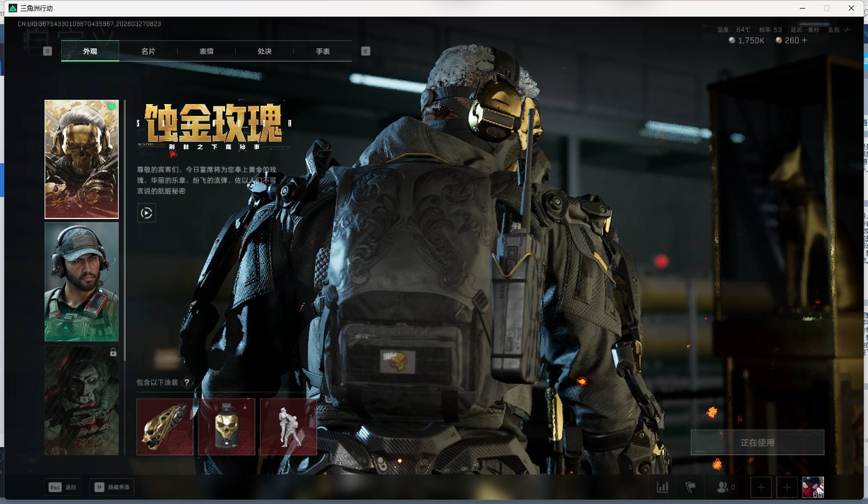Switch to the 表情 tab

coord(206,51)
